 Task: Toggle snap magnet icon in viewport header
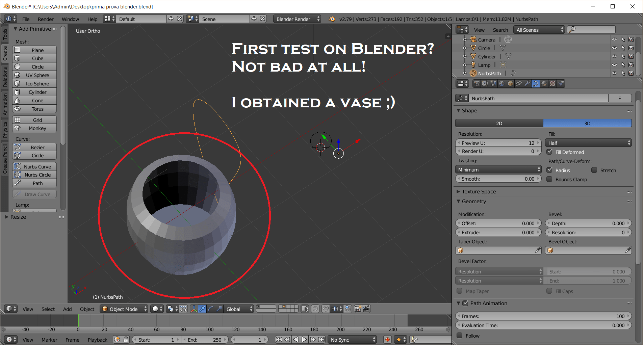pyautogui.click(x=326, y=309)
